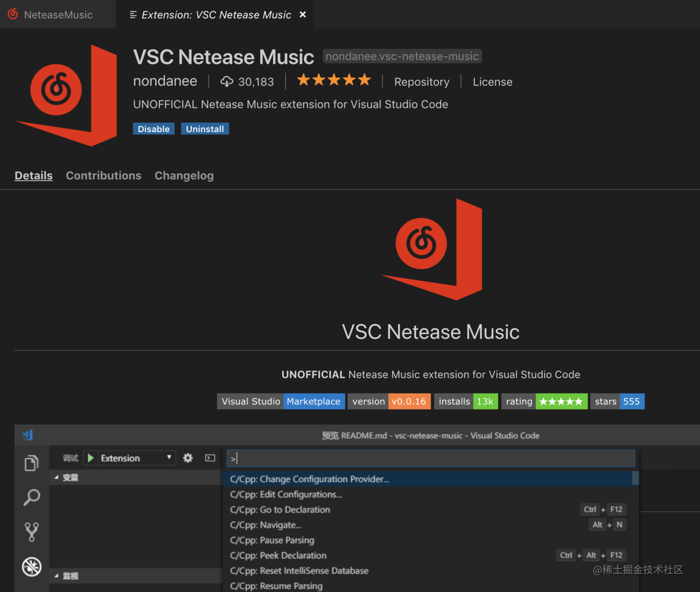Click the five-star rating in header

coord(334,80)
